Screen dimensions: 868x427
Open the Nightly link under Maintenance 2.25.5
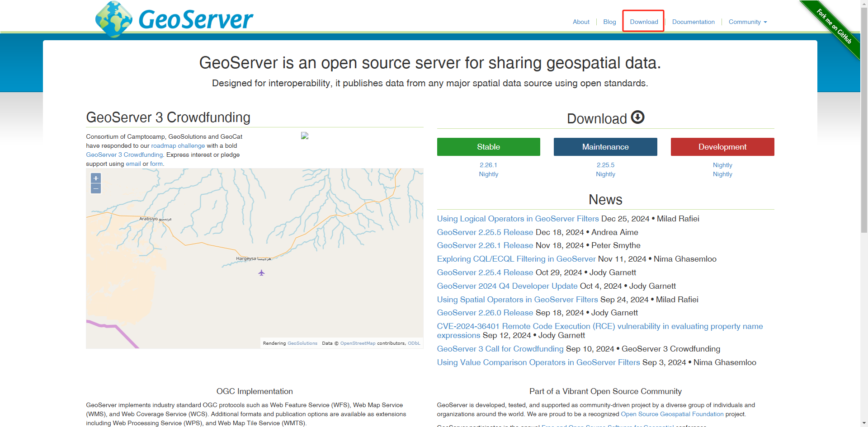click(605, 174)
